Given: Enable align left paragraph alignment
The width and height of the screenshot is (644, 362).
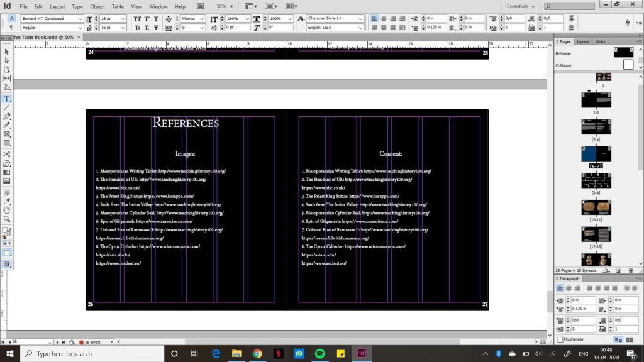Looking at the screenshot, I should 373,18.
